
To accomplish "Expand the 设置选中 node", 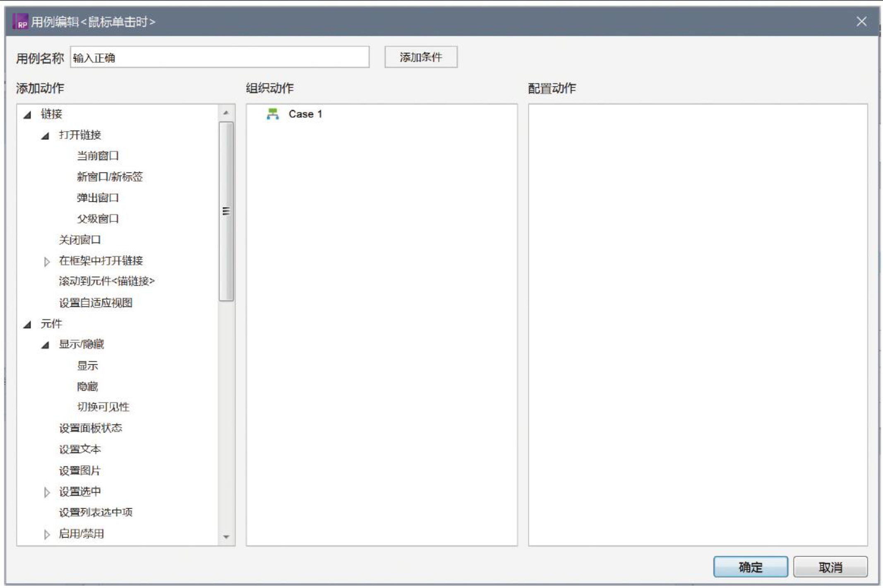I will (47, 492).
